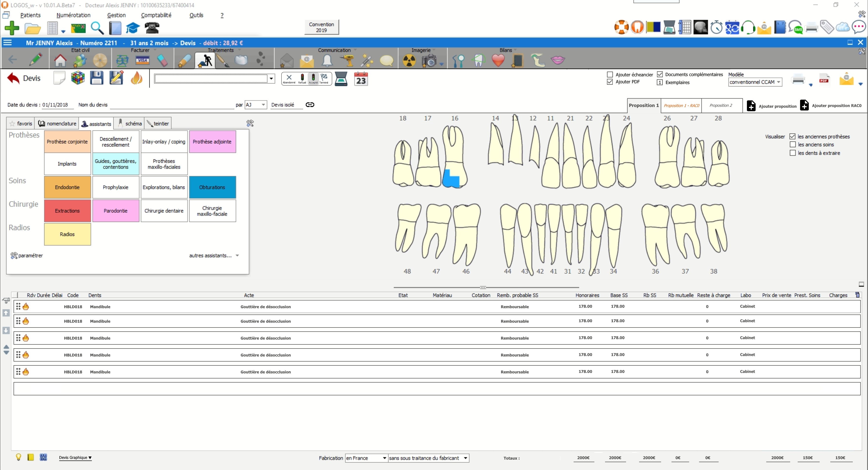
Task: Open the Fabrication en France dropdown
Action: (x=366, y=458)
